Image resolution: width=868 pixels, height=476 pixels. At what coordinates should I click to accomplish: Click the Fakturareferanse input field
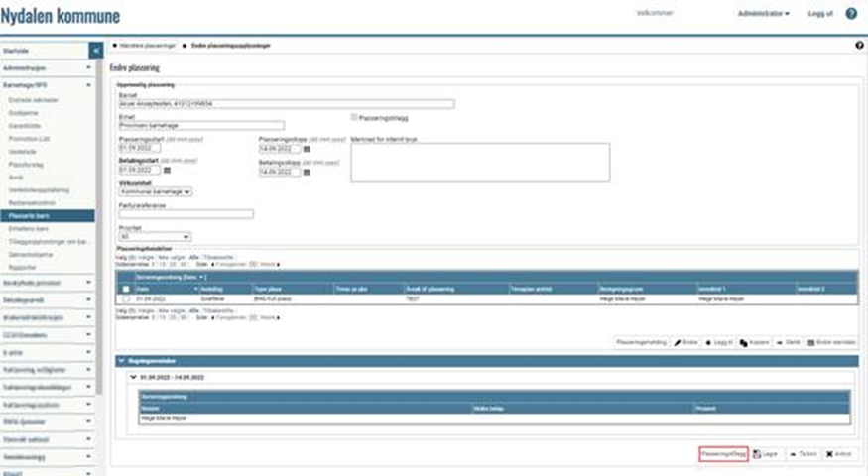[186, 213]
